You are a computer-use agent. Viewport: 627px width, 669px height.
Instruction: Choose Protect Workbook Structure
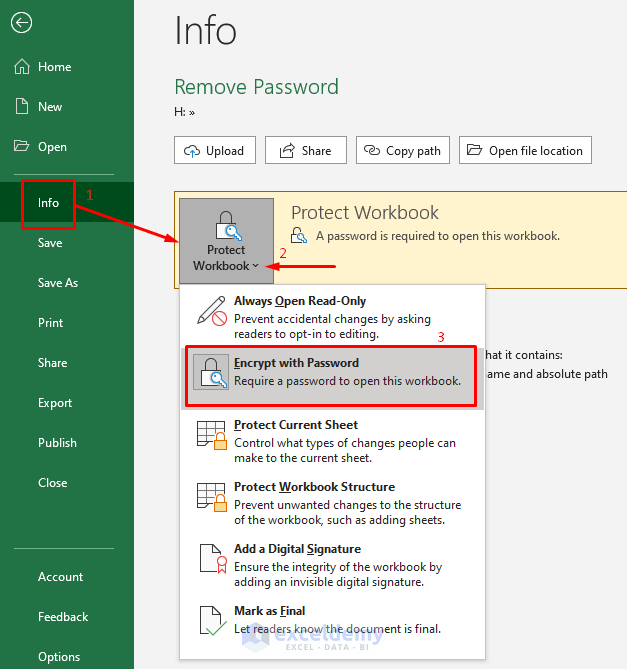[x=332, y=503]
